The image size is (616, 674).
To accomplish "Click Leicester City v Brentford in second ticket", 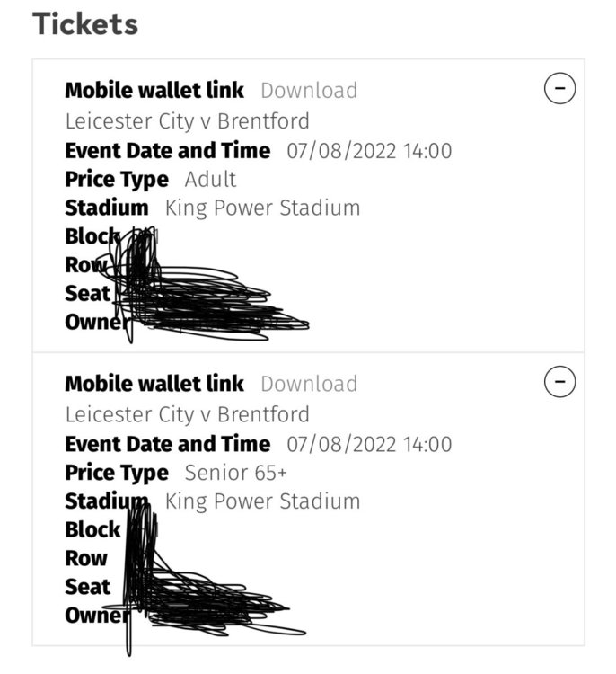I will pos(188,415).
